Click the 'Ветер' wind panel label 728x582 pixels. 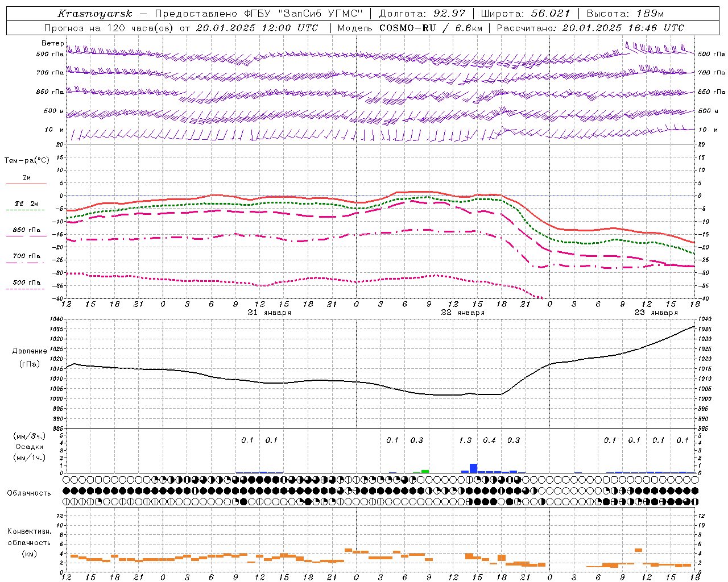[x=52, y=43]
